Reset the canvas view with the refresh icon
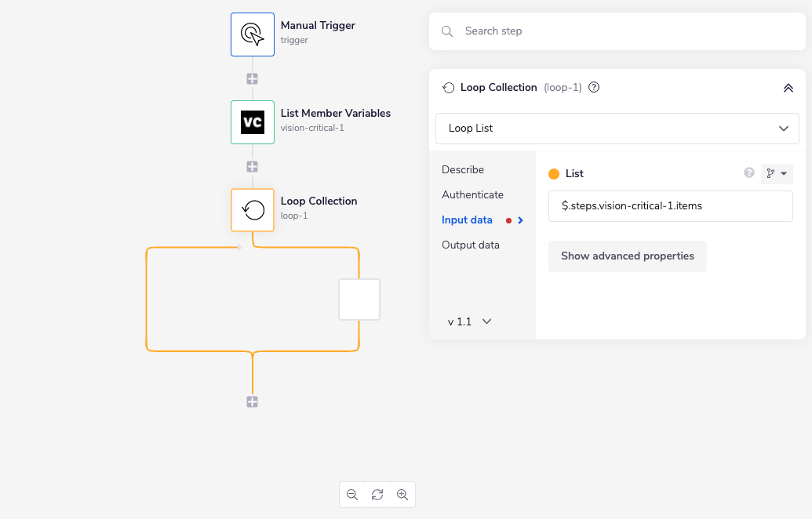812x519 pixels. coord(377,495)
